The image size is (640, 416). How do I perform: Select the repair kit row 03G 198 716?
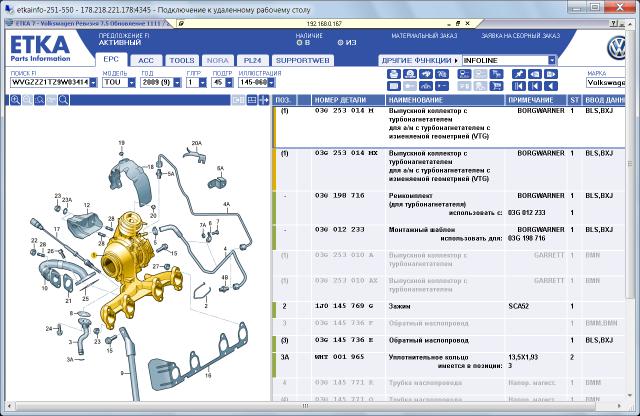[449, 207]
